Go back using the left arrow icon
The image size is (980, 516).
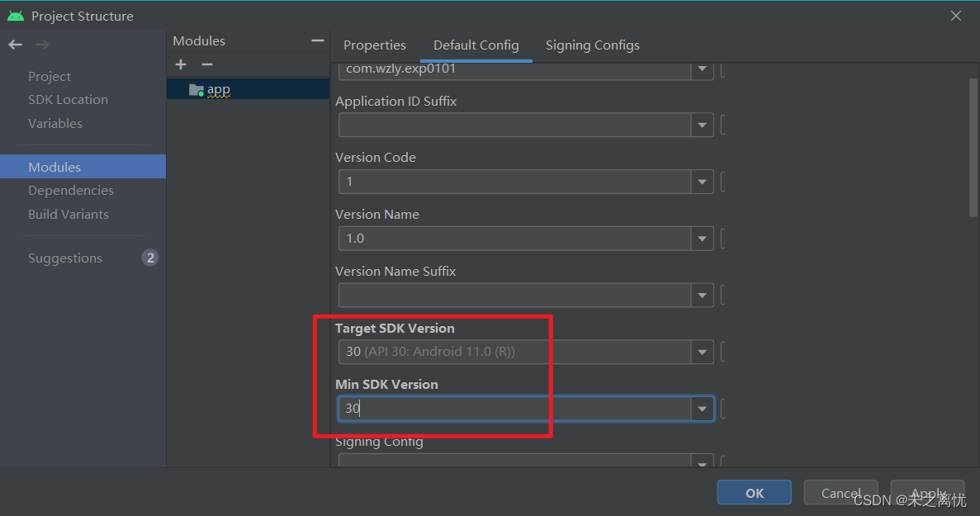pos(15,45)
